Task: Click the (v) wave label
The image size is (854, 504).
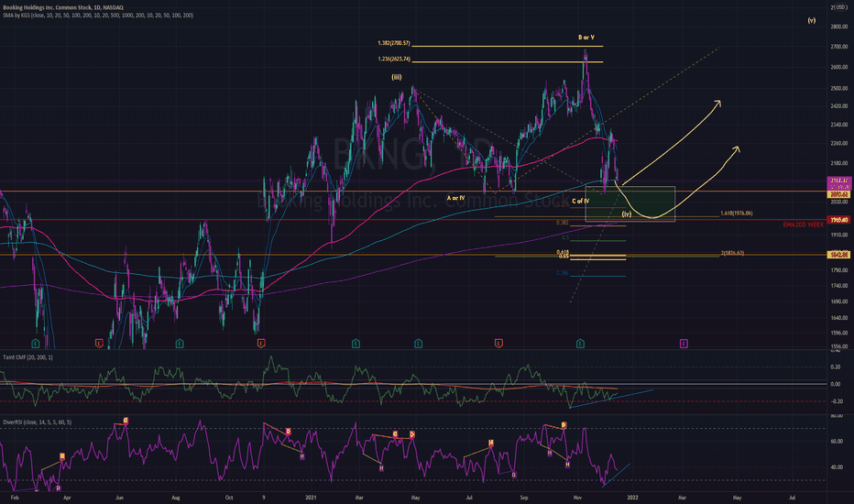Action: pyautogui.click(x=812, y=21)
